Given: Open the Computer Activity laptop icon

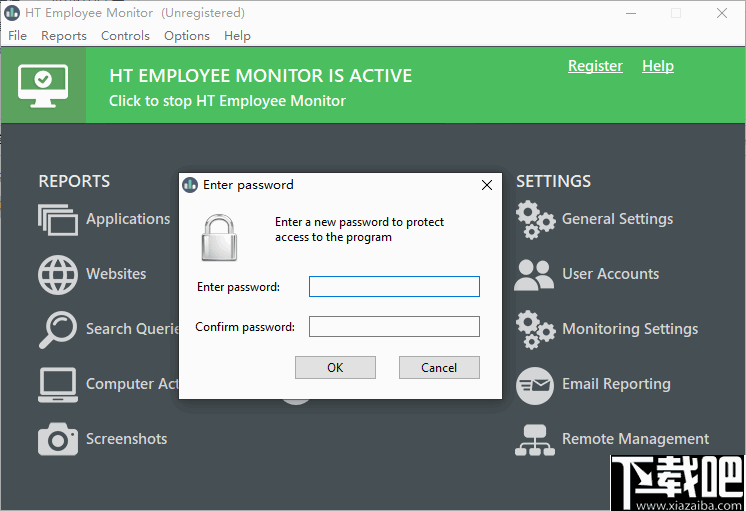Looking at the screenshot, I should [x=58, y=384].
